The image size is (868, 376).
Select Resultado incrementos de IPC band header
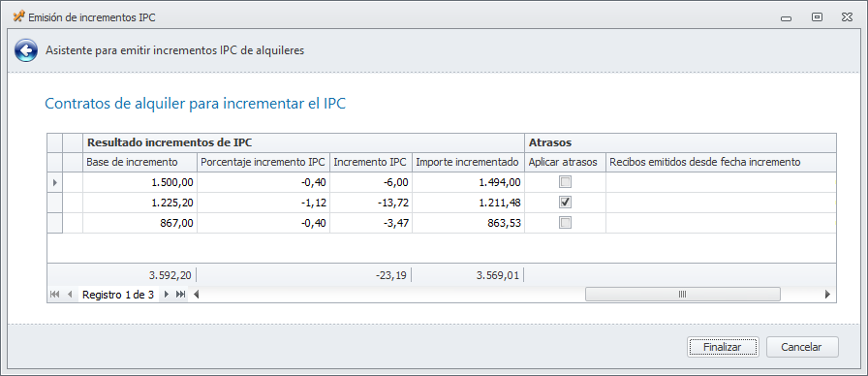coord(304,142)
